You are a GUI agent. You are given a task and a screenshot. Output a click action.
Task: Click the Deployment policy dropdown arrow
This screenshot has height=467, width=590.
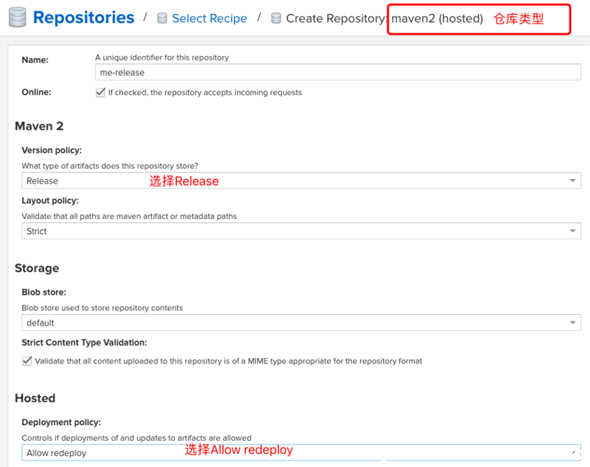[x=573, y=452]
